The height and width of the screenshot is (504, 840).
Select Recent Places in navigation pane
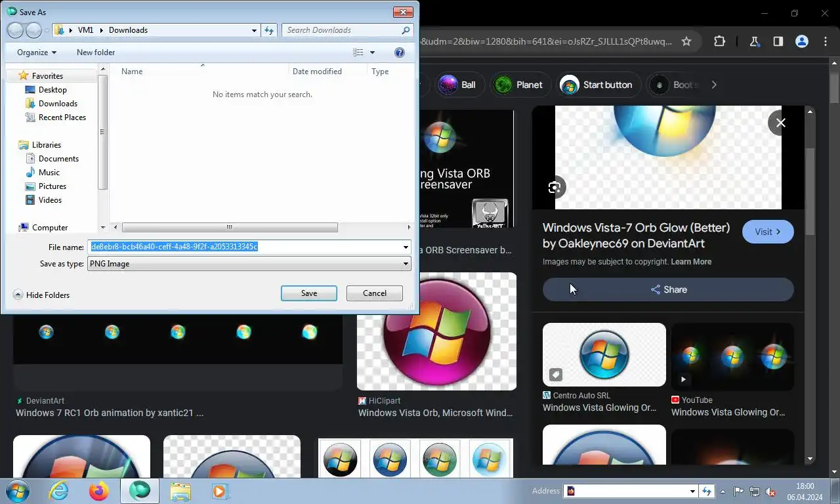pos(62,117)
